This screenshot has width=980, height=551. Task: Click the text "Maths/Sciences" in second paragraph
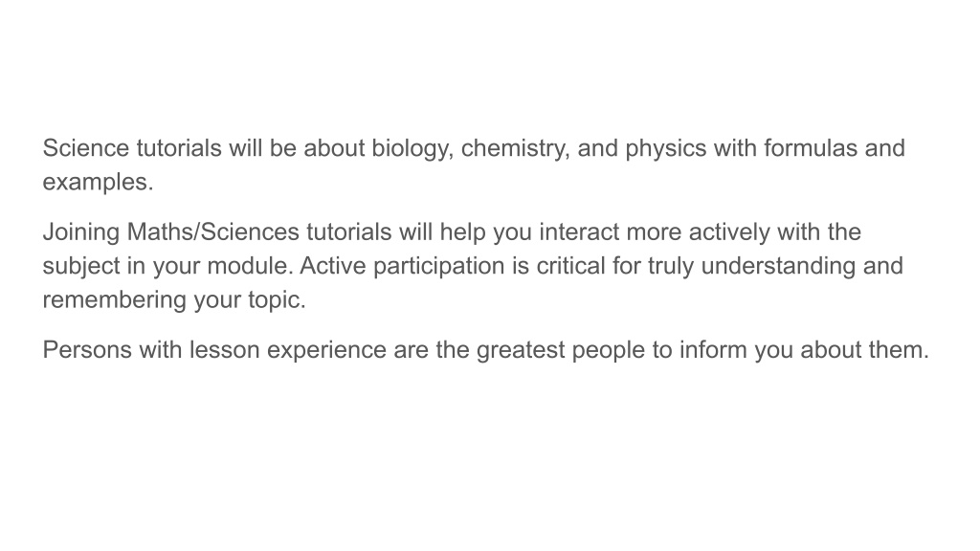point(213,232)
